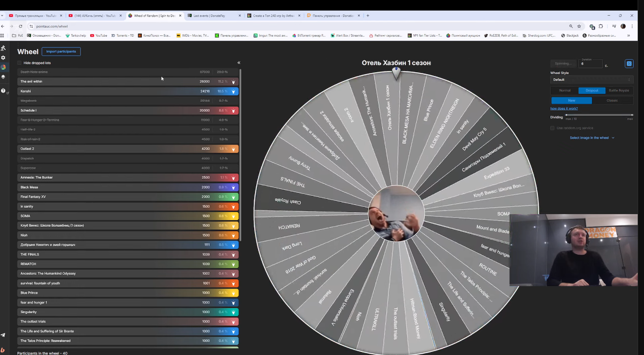Click the center image of the wheel
644x355 pixels.
[396, 213]
